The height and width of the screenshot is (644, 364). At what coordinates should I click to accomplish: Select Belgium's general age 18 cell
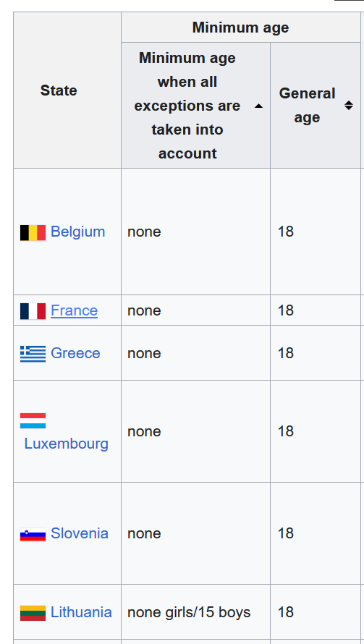click(316, 232)
